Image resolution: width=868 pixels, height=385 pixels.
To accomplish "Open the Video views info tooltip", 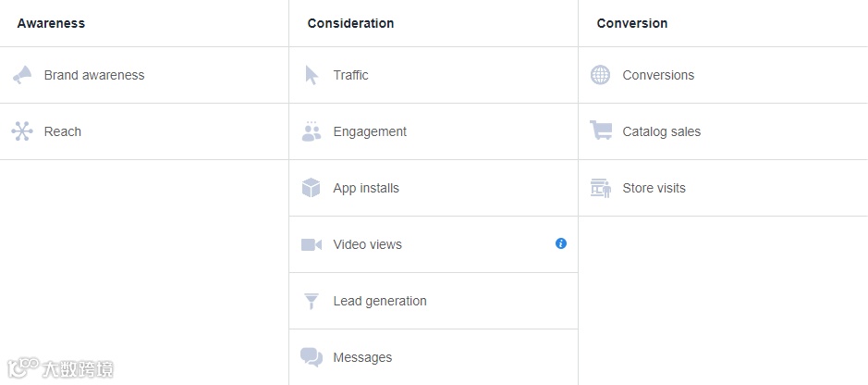I will tap(561, 243).
